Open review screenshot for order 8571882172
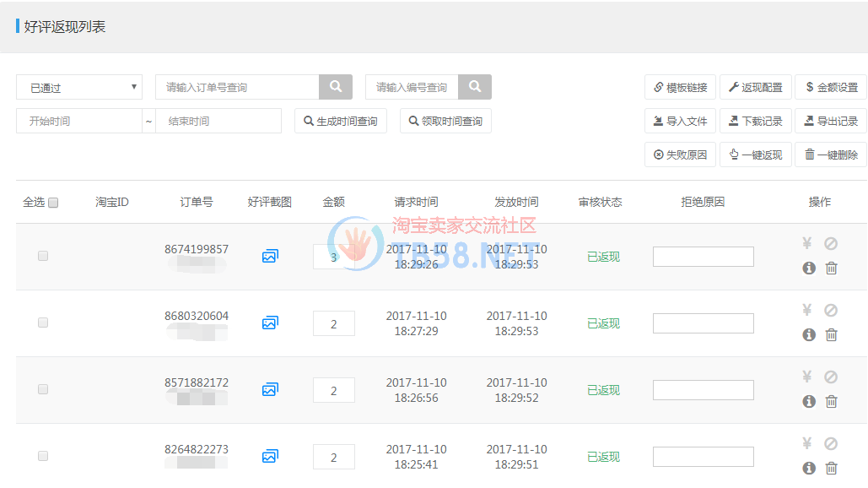The width and height of the screenshot is (868, 488). (x=270, y=389)
